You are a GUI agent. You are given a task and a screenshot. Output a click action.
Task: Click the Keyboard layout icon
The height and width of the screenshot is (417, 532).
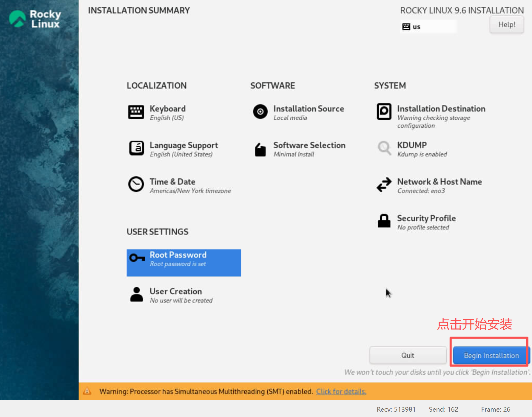tap(136, 112)
